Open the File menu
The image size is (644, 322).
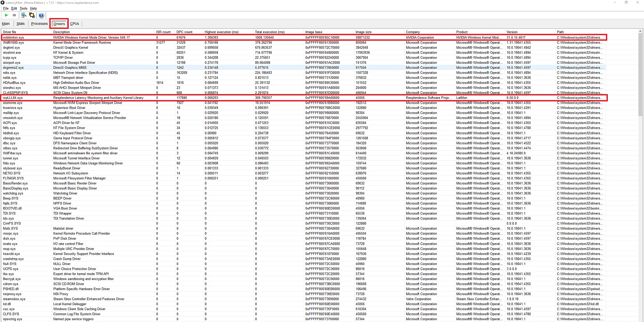point(6,8)
